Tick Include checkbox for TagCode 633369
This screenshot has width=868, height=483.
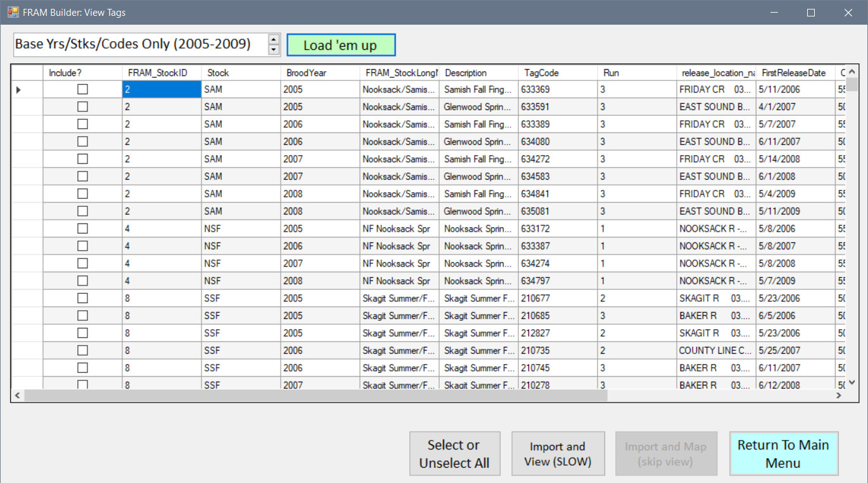point(82,90)
